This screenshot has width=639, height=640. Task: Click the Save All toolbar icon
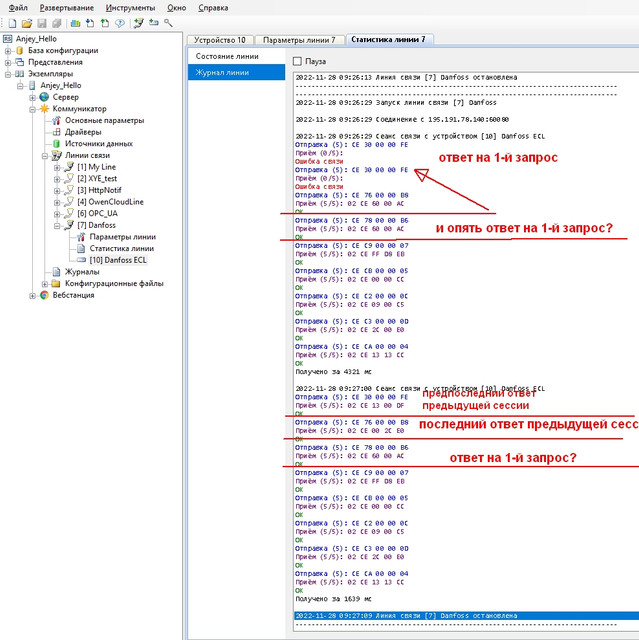[x=57, y=23]
